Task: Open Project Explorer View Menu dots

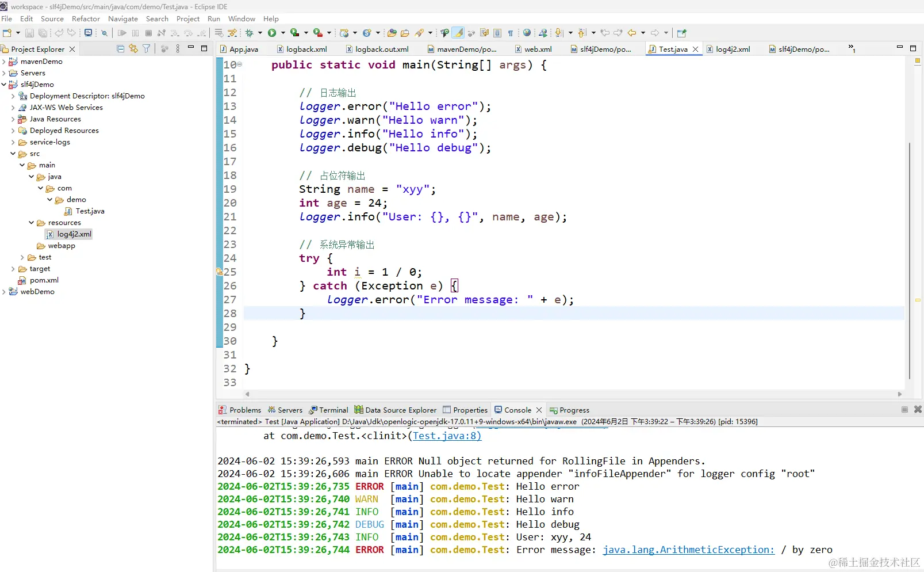Action: (178, 49)
